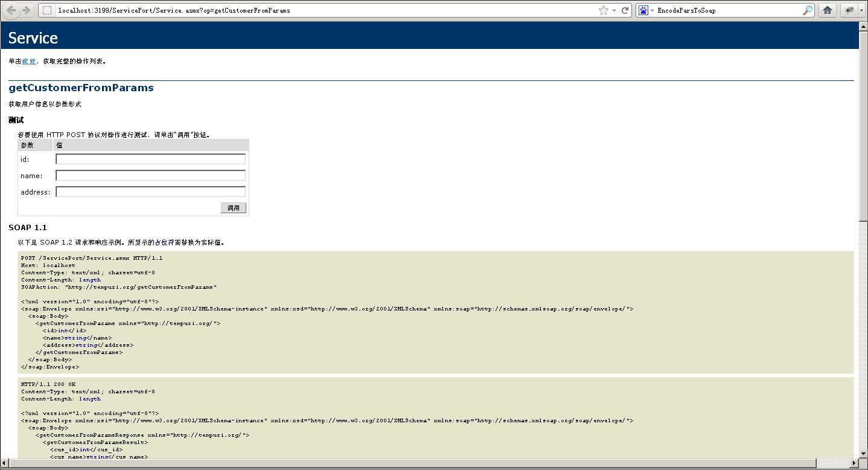Click the '<id>int</id>' line in the request
The height and width of the screenshot is (470, 868).
click(65, 330)
